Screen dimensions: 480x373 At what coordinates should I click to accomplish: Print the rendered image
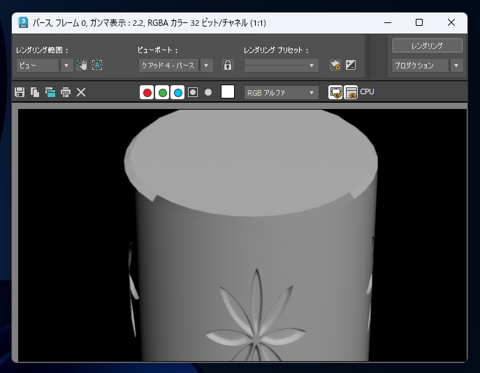(x=66, y=92)
